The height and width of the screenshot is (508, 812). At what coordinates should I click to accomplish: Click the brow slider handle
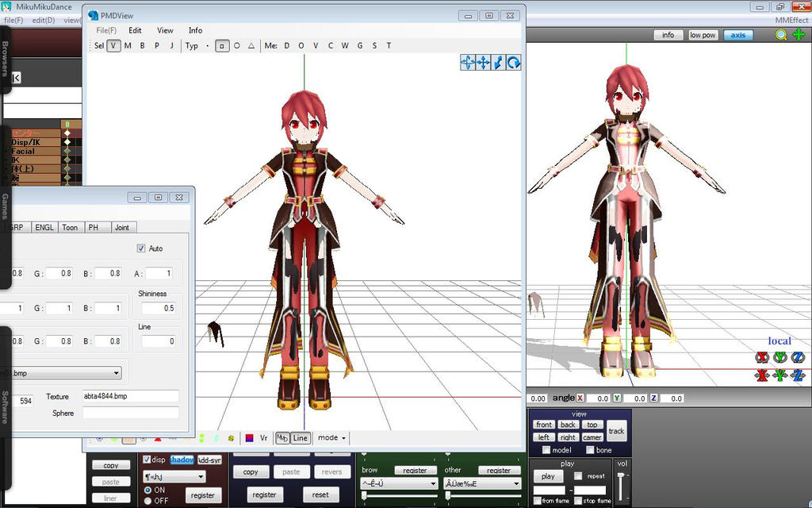pos(364,496)
